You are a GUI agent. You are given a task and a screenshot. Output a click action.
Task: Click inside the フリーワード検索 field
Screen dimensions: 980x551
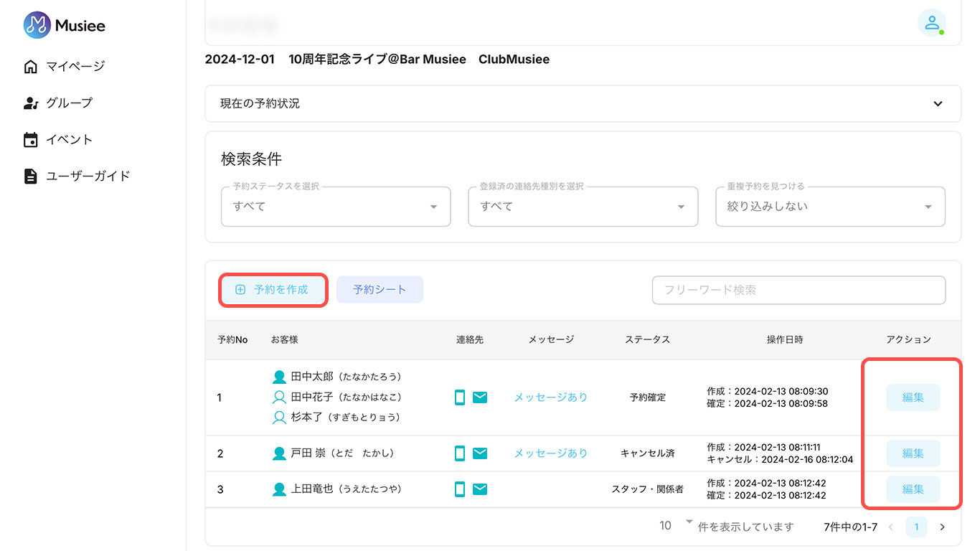pos(798,290)
